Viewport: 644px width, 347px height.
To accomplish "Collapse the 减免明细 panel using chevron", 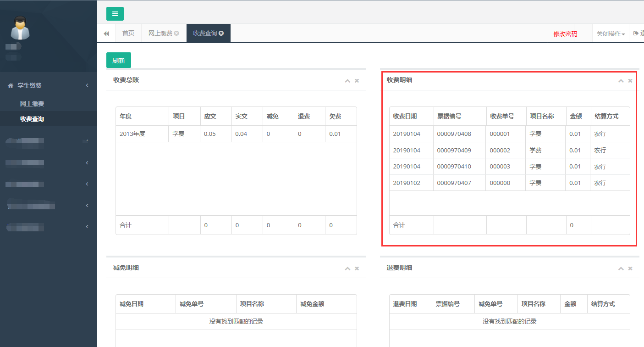I will (347, 269).
